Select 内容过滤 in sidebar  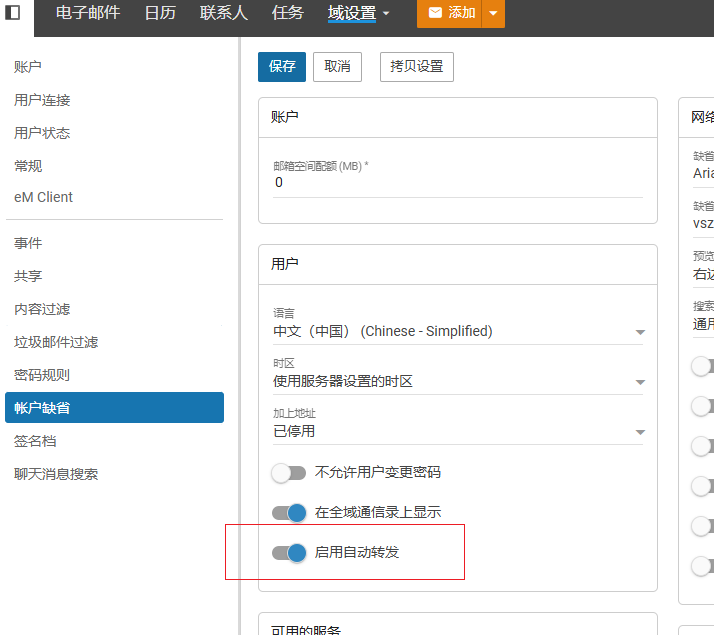tap(42, 309)
